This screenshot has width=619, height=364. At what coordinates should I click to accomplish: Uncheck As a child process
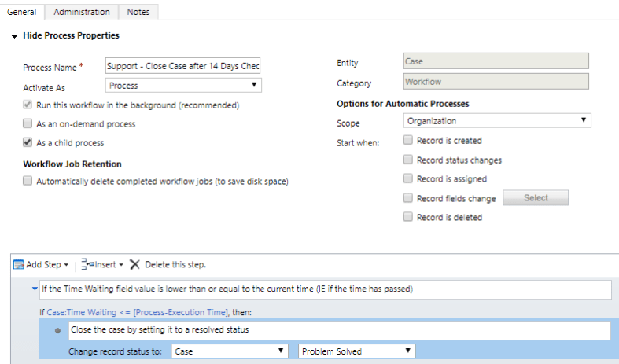click(28, 142)
